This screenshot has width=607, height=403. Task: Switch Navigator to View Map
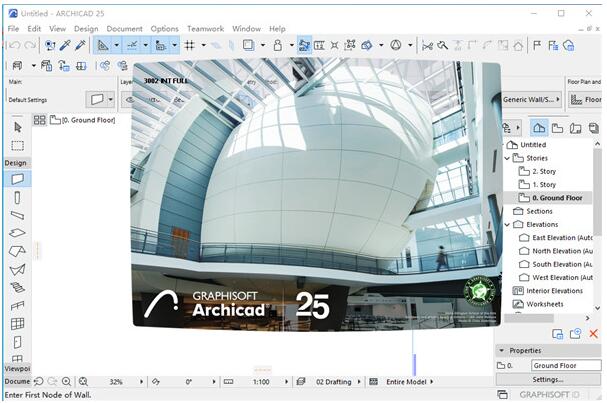pos(557,128)
